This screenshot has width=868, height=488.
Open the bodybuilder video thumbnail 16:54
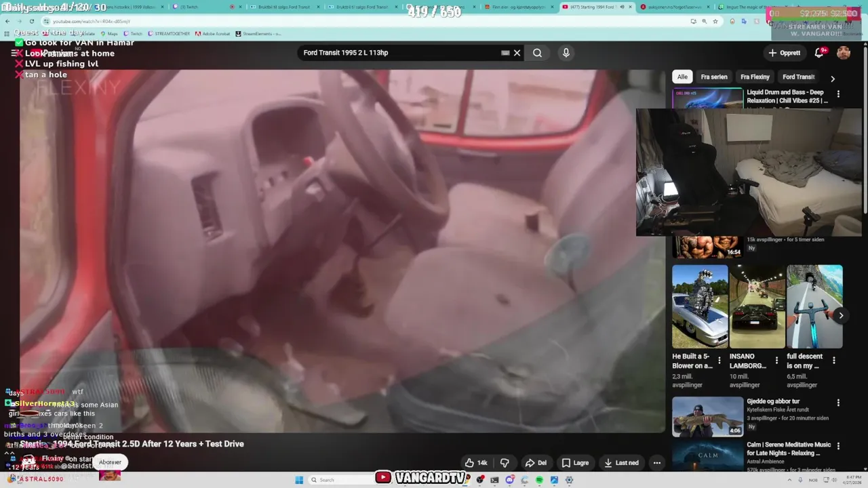tap(707, 247)
